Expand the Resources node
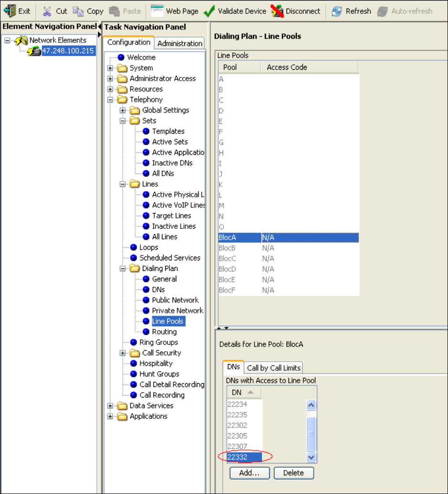 pyautogui.click(x=110, y=89)
